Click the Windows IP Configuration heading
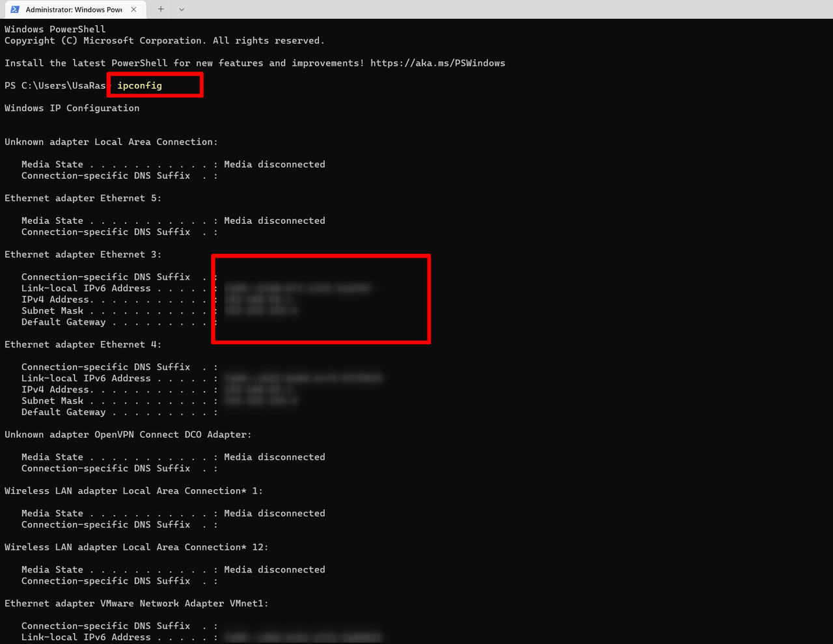 point(72,107)
